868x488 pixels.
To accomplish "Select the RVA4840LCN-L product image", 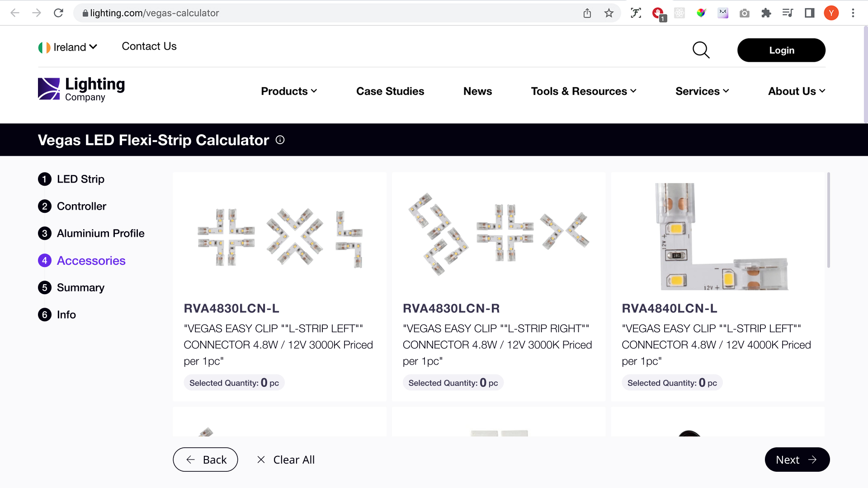I will (717, 236).
